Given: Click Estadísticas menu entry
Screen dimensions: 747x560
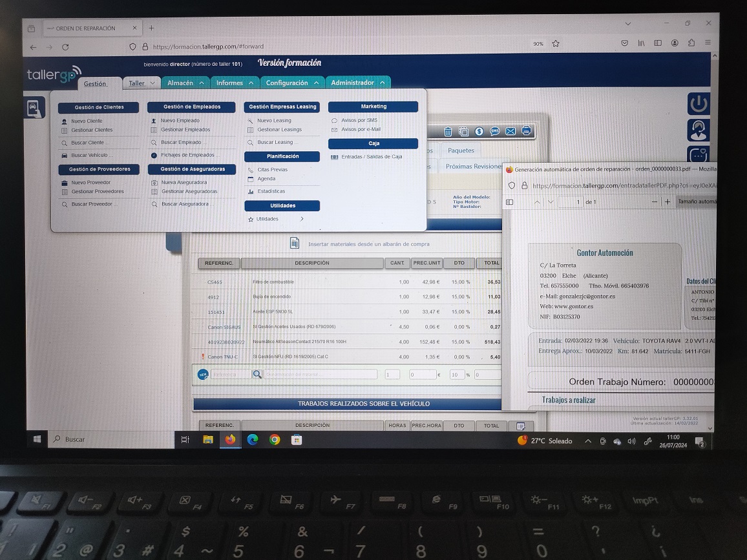Looking at the screenshot, I should tap(271, 191).
